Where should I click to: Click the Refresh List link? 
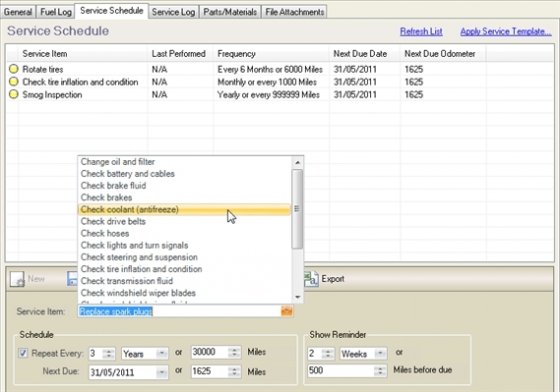[421, 31]
